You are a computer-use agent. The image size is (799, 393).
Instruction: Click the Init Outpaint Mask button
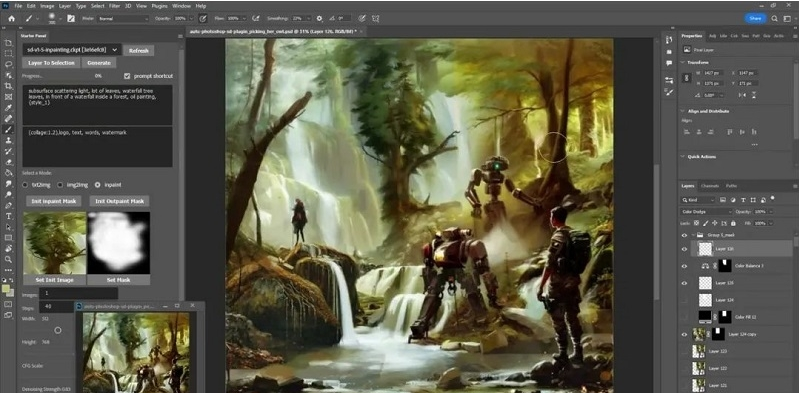click(119, 201)
